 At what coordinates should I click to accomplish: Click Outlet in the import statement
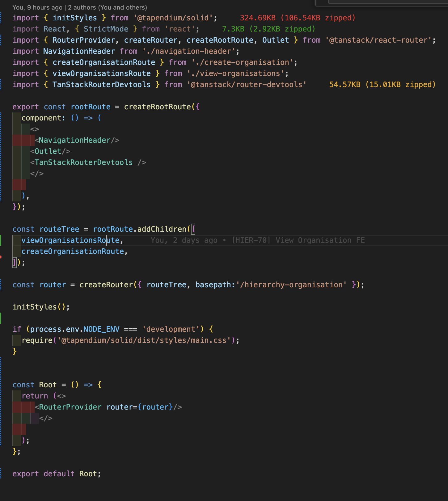276,40
